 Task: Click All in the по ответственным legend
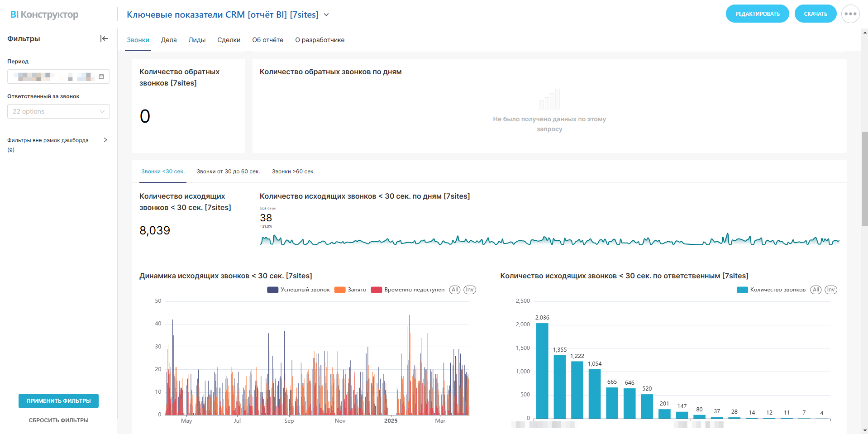pos(816,290)
